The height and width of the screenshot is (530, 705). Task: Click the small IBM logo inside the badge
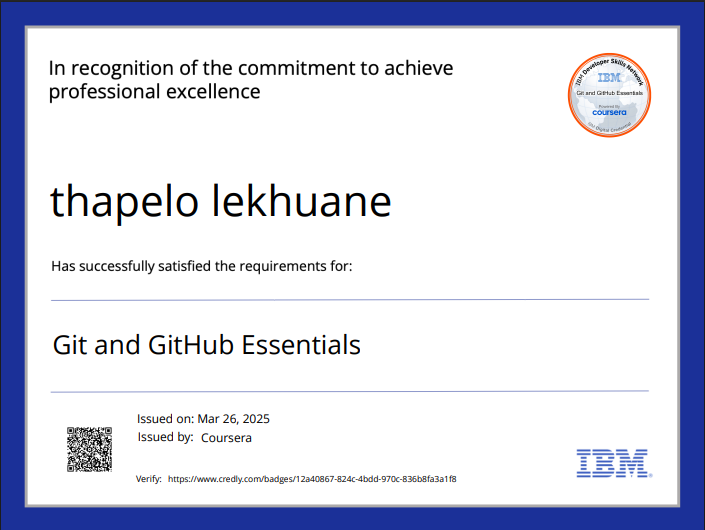pyautogui.click(x=608, y=77)
